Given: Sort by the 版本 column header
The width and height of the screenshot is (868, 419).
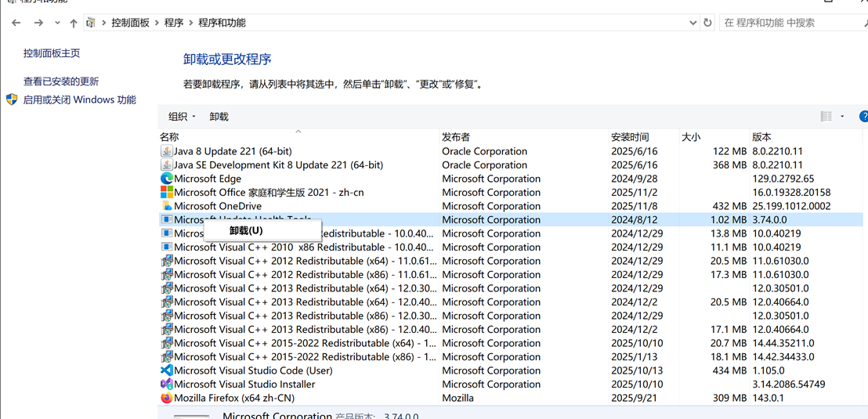Looking at the screenshot, I should 806,137.
